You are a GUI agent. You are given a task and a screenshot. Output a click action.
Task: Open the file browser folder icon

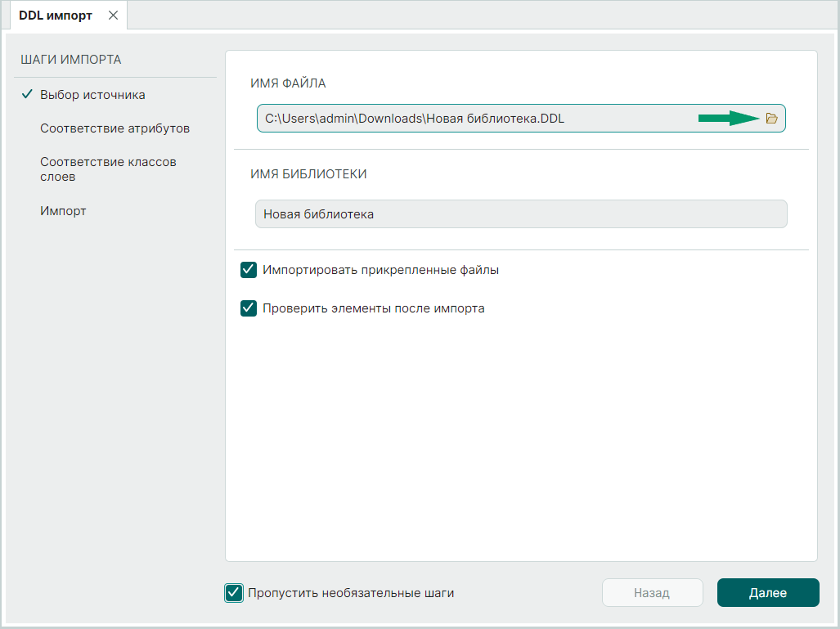[770, 119]
